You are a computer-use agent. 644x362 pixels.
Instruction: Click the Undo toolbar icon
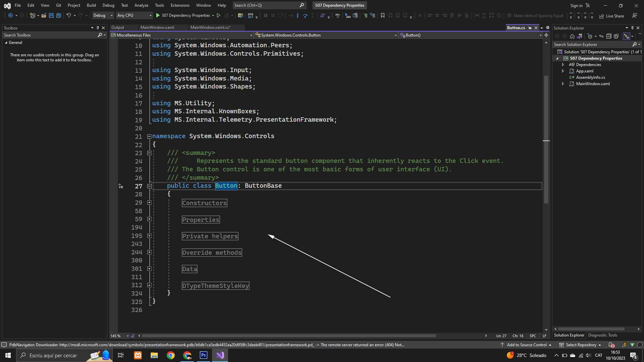(68, 15)
